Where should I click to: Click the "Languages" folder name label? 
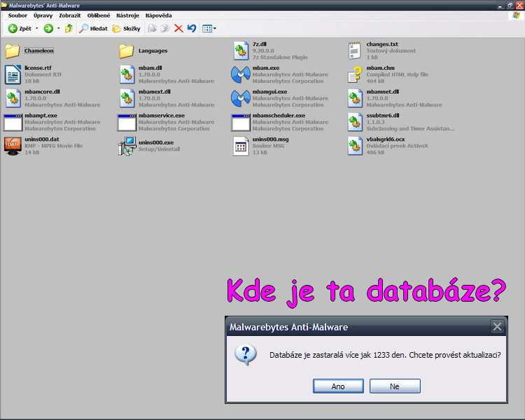tap(153, 51)
